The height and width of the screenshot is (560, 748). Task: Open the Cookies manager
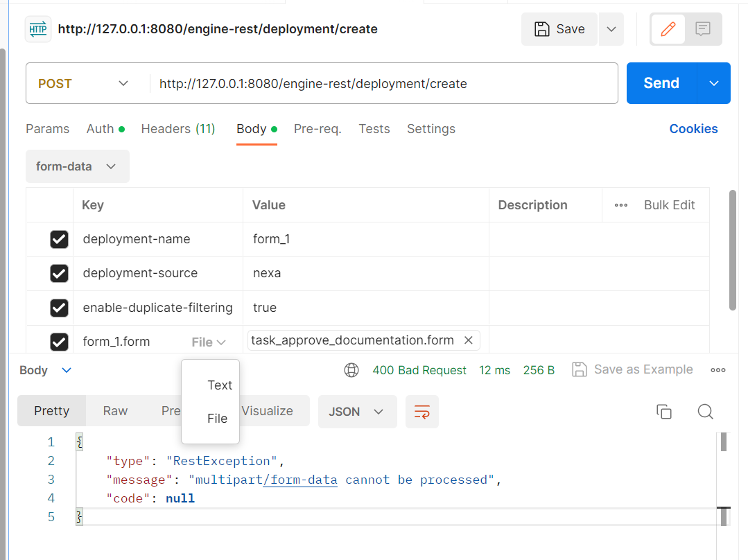pos(693,129)
